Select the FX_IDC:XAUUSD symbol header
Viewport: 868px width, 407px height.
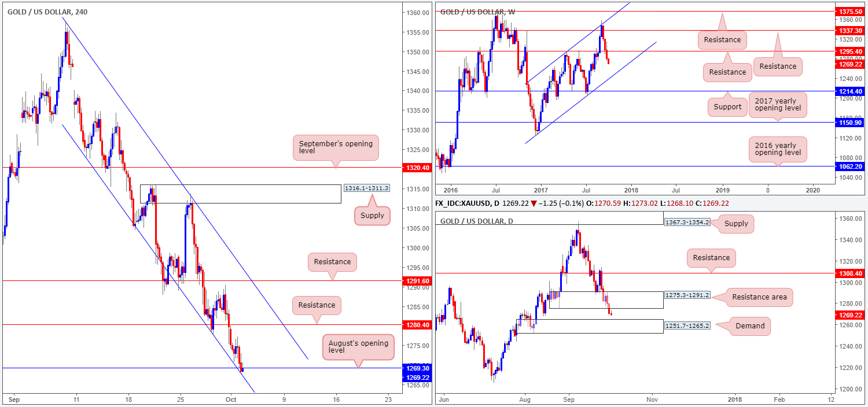pos(468,205)
